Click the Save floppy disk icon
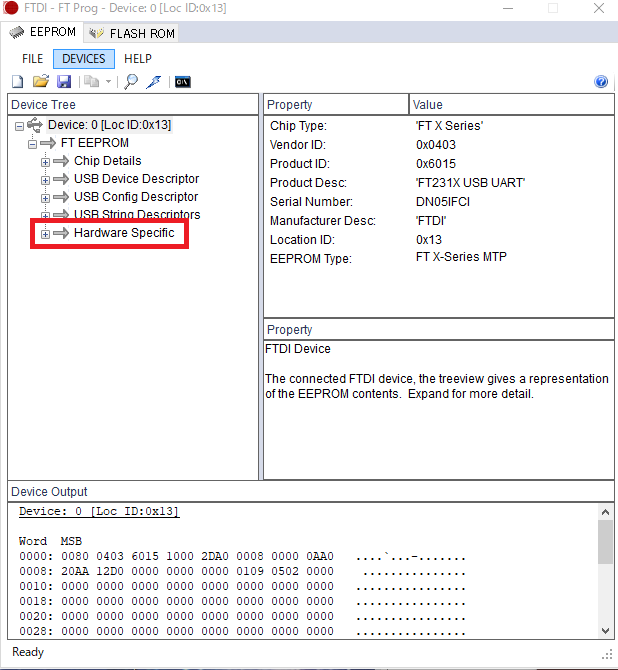Viewport: 618px width, 670px height. click(64, 82)
